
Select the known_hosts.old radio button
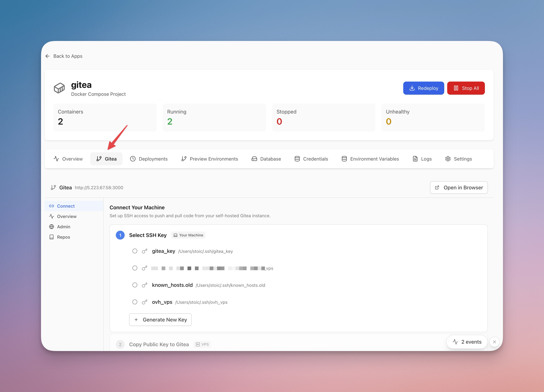click(135, 285)
